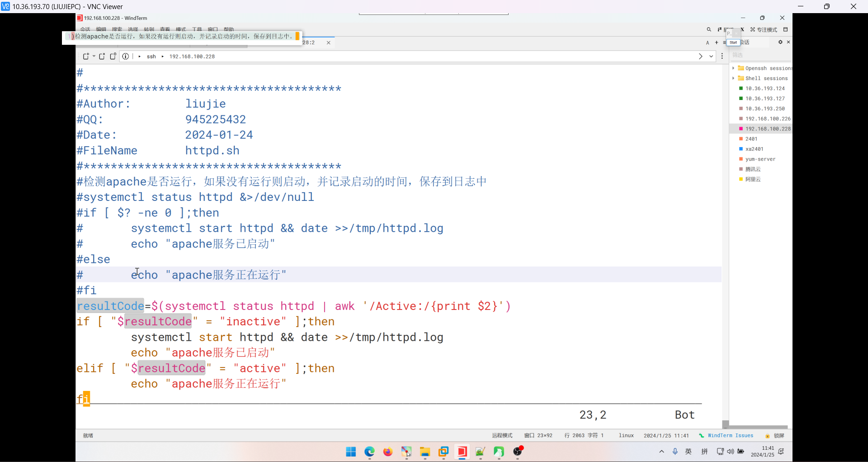
Task: Click the info icon beside the ssh address
Action: tap(126, 56)
